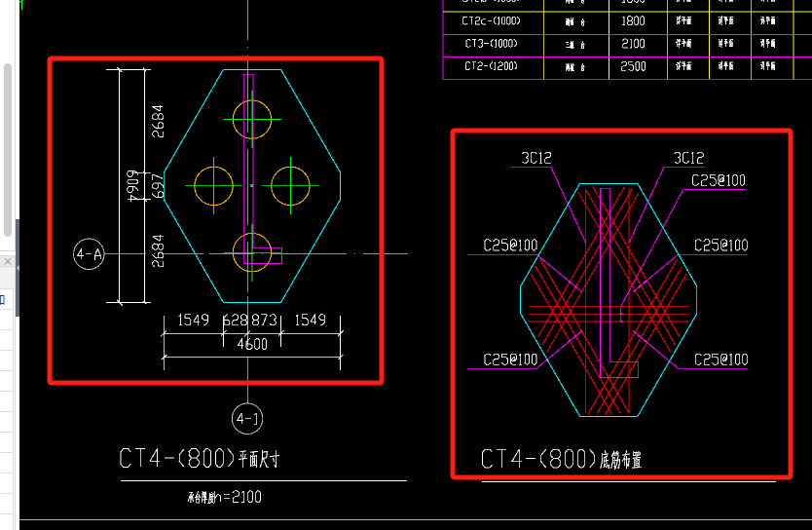Viewport: 812px width, 530px height.
Task: Click the left panel vertical scrollbar
Action: 8,150
